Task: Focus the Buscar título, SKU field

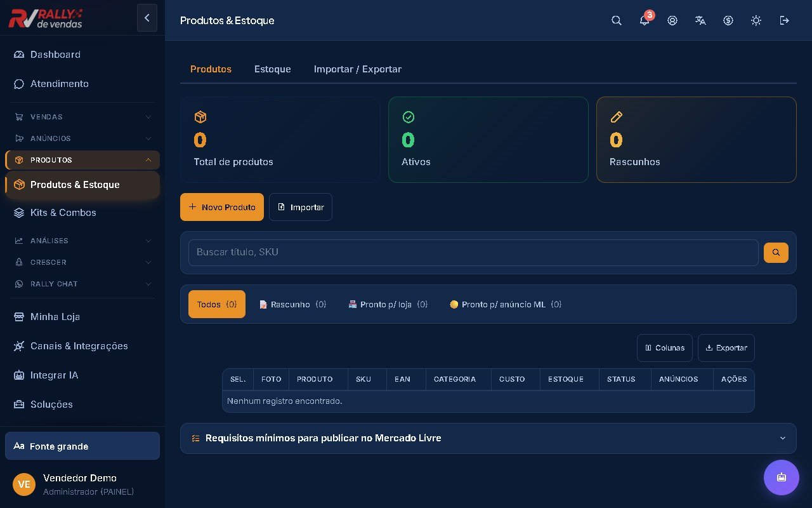Action: click(473, 253)
